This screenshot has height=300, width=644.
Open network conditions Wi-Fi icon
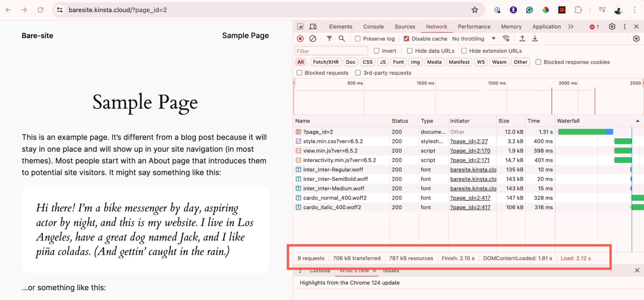pyautogui.click(x=506, y=39)
